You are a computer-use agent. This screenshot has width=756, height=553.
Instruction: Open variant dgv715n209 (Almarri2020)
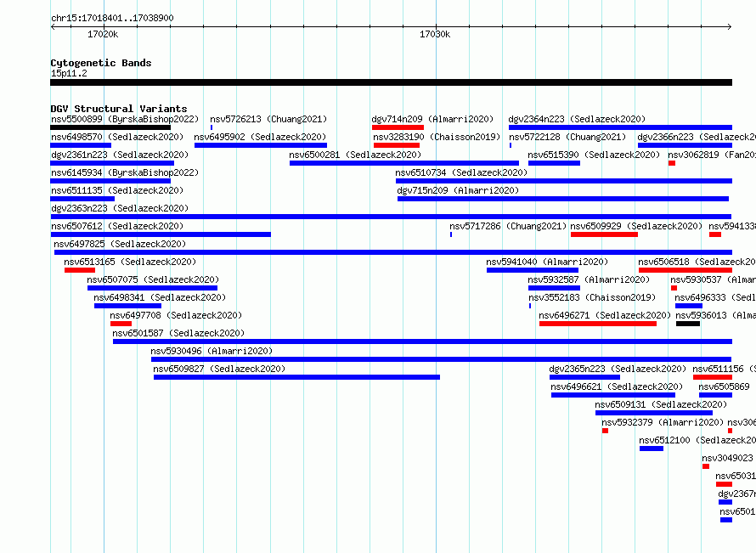coord(458,190)
